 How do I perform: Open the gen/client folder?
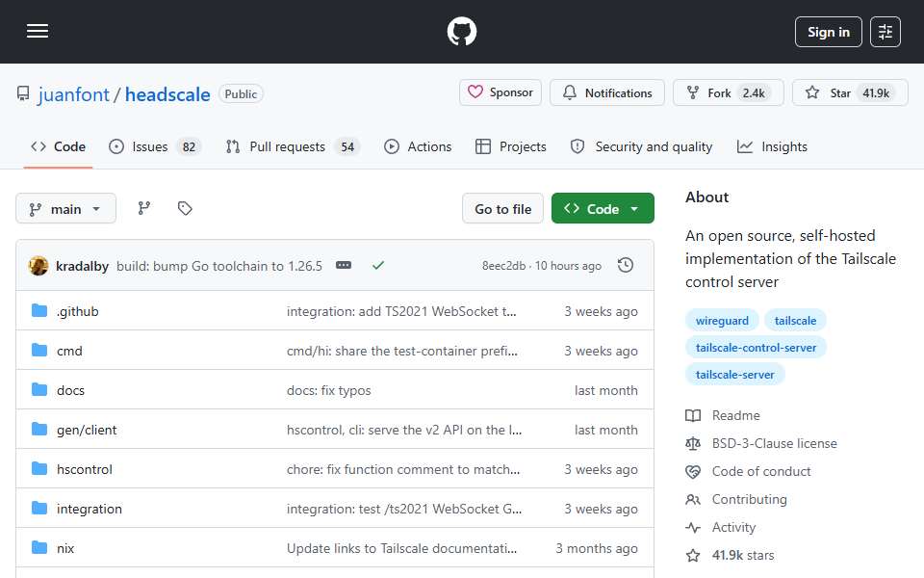point(87,430)
